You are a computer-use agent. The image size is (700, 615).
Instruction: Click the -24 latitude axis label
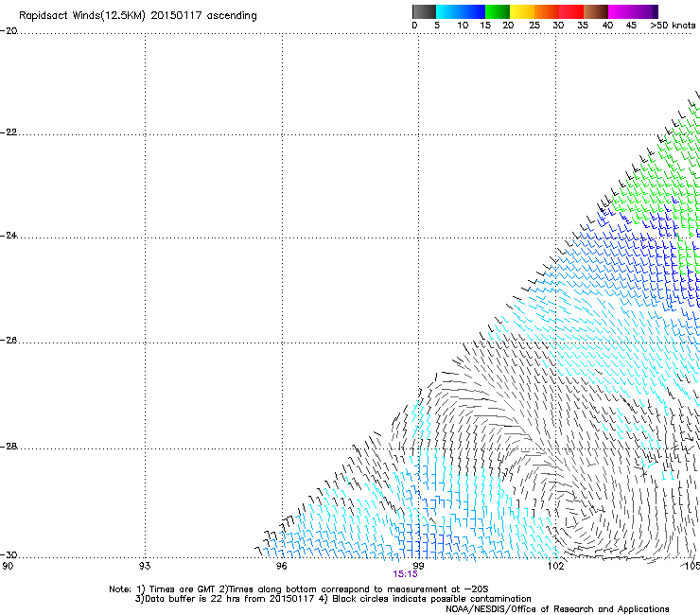click(x=9, y=235)
